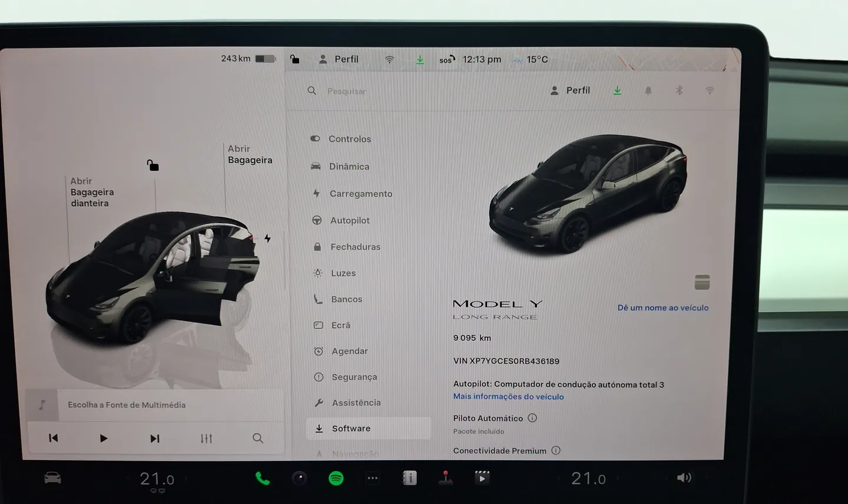Open the Bancos settings

338,299
